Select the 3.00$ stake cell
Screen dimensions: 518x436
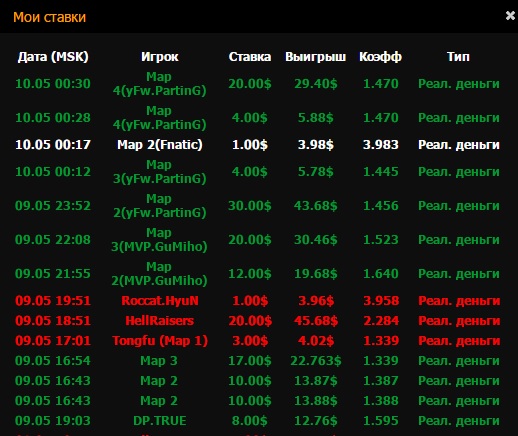tap(250, 341)
